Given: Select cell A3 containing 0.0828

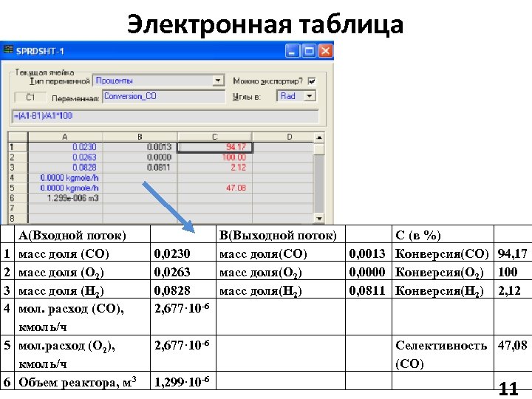Looking at the screenshot, I should (x=65, y=167).
